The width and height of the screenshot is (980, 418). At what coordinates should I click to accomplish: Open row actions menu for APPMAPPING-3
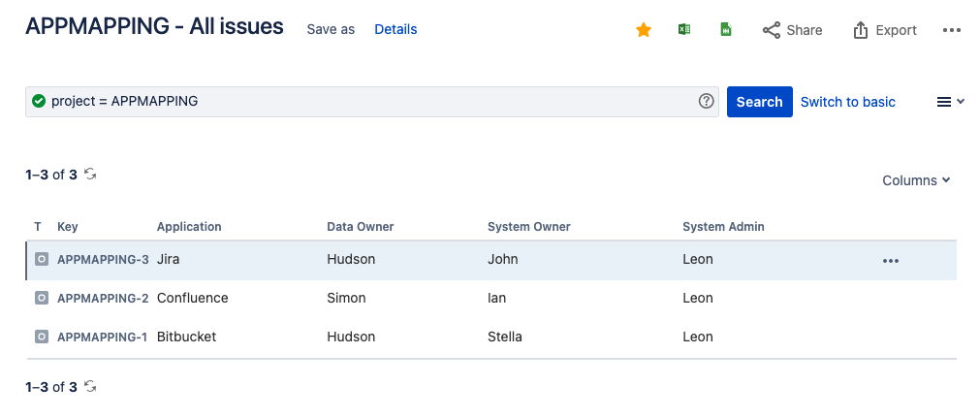tap(890, 260)
